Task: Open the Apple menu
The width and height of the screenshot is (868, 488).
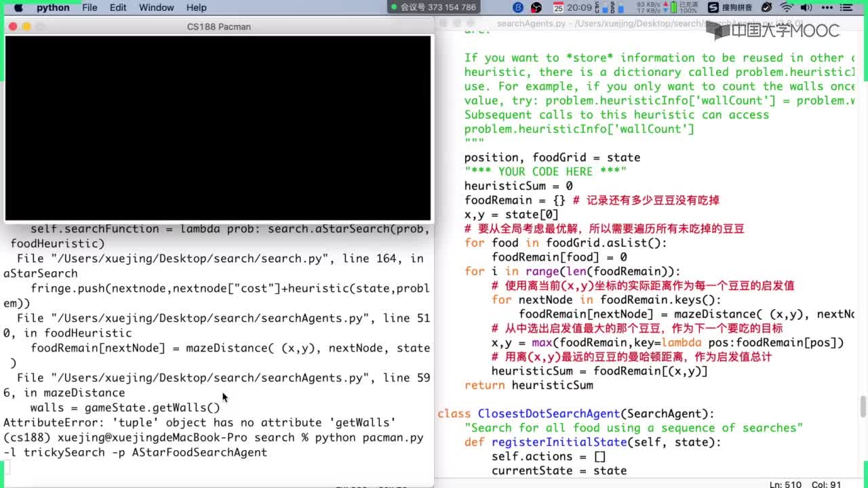Action: pyautogui.click(x=18, y=7)
